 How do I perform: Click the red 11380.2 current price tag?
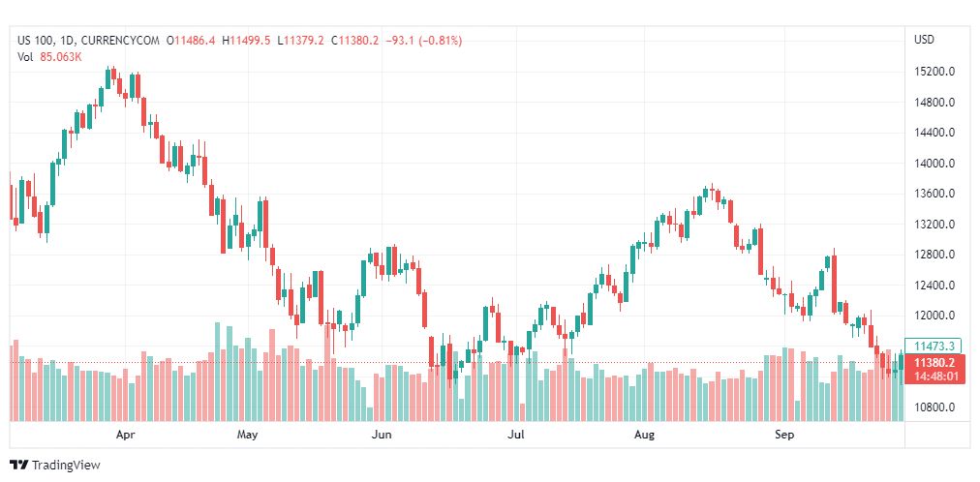(934, 362)
